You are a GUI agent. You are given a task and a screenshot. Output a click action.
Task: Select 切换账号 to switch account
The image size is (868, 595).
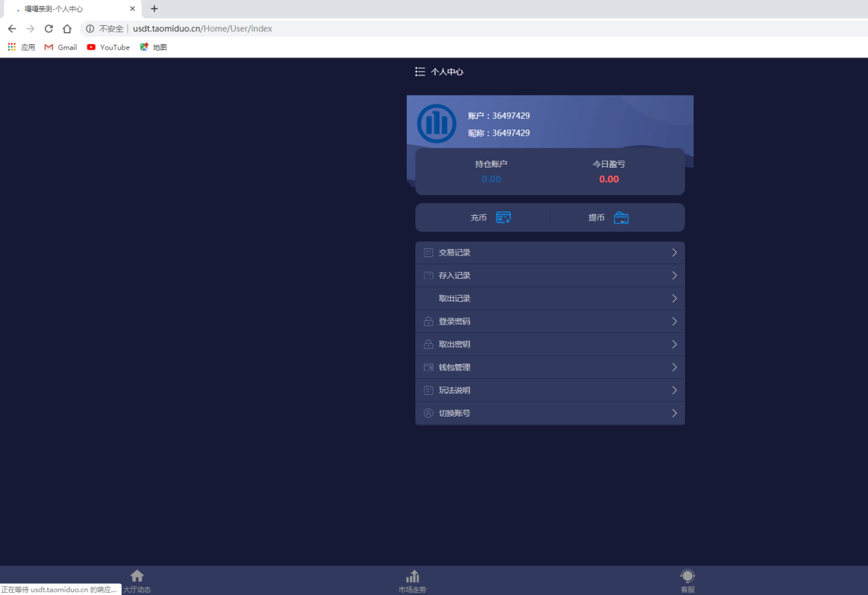454,413
